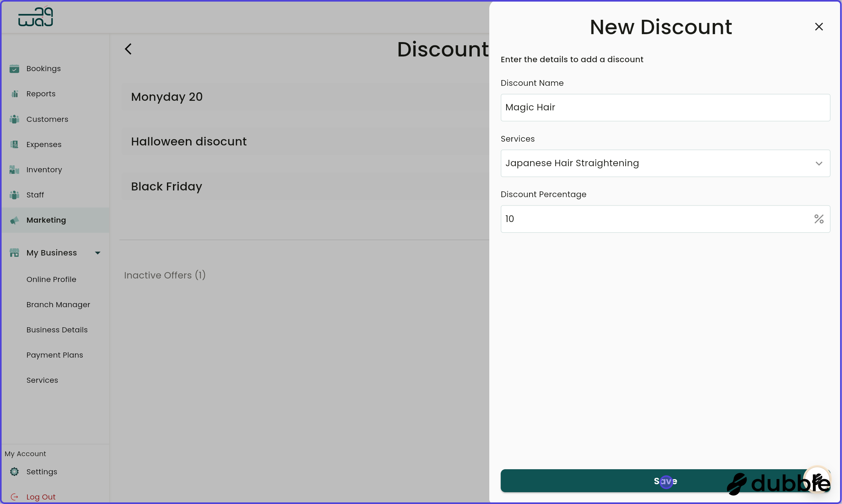The height and width of the screenshot is (504, 842).
Task: Select the Halloween disocunt offer
Action: click(189, 142)
